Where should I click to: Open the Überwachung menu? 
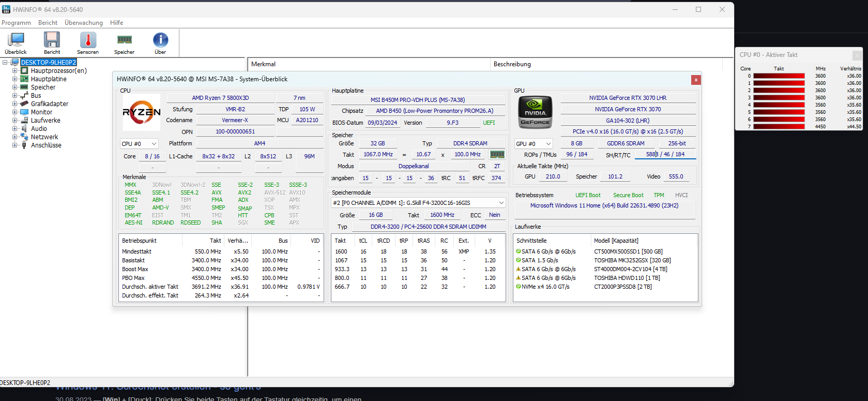(x=84, y=23)
